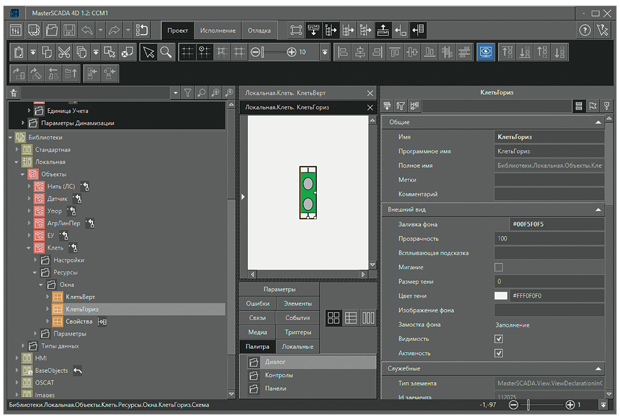Collapse the Служебные properties section

click(598, 369)
